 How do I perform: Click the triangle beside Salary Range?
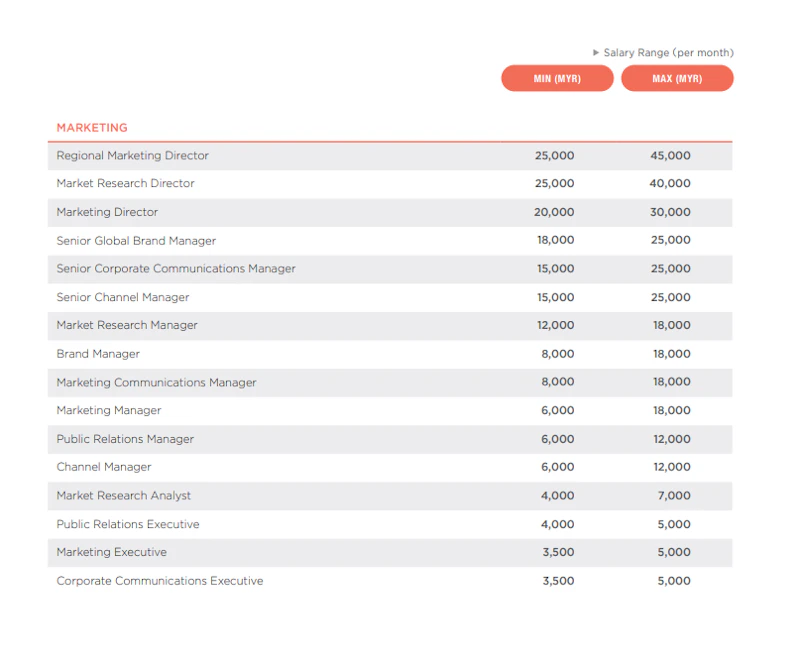coord(596,52)
